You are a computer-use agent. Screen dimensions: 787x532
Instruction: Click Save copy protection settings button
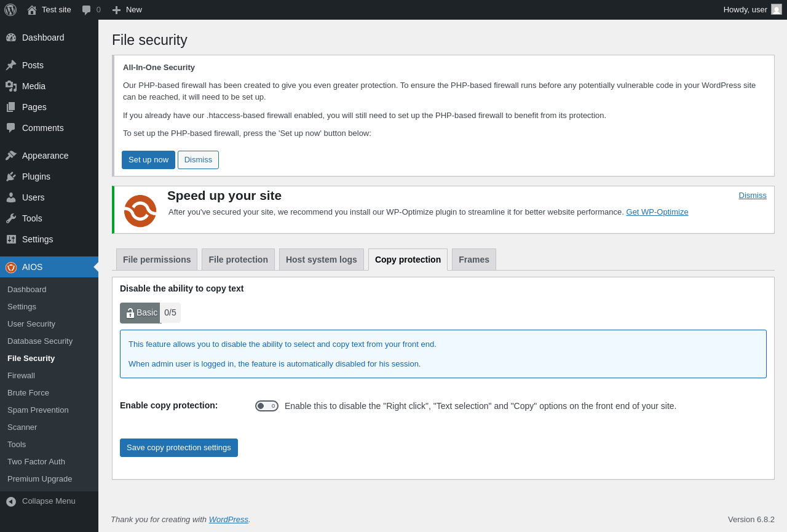click(x=179, y=448)
